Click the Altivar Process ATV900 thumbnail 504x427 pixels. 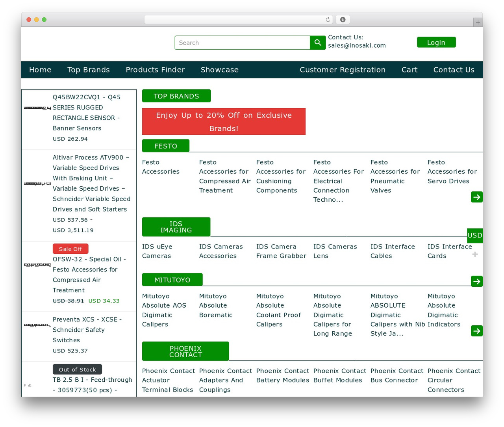pos(37,183)
